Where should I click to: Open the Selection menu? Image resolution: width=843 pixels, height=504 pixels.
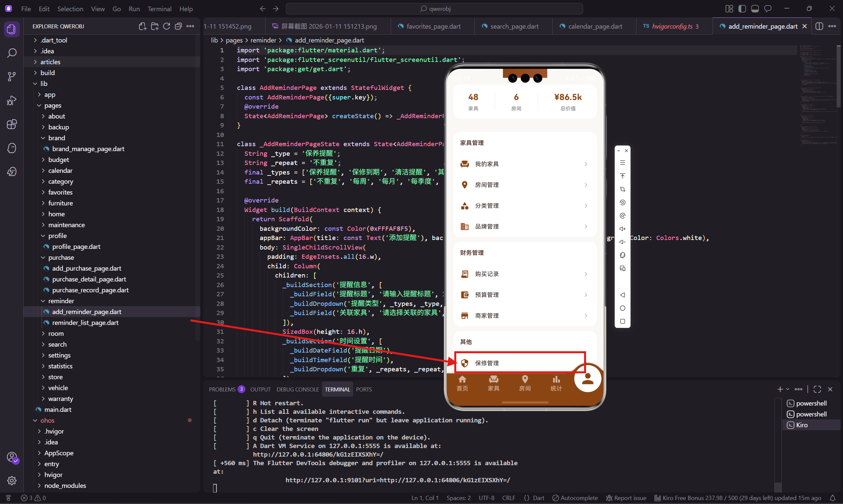(70, 9)
